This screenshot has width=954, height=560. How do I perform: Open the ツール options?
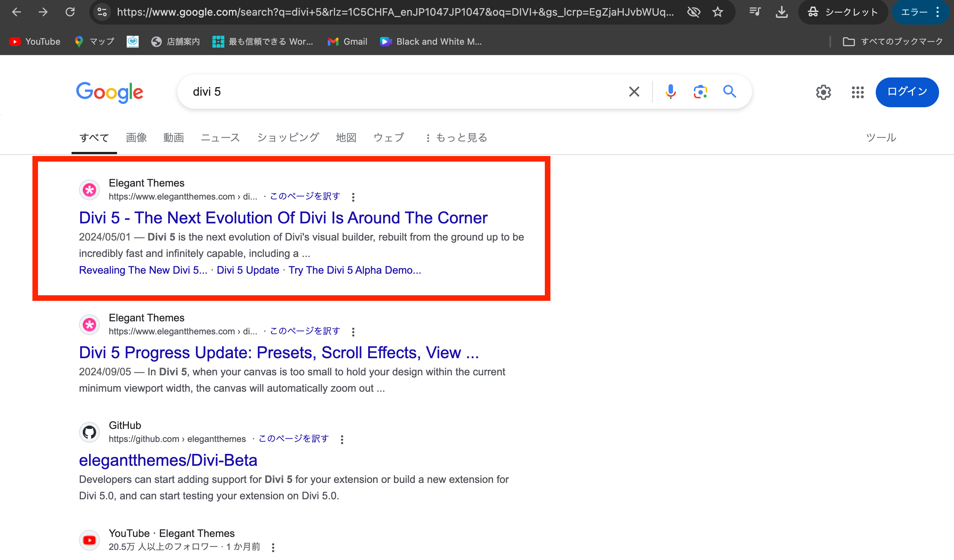(881, 138)
